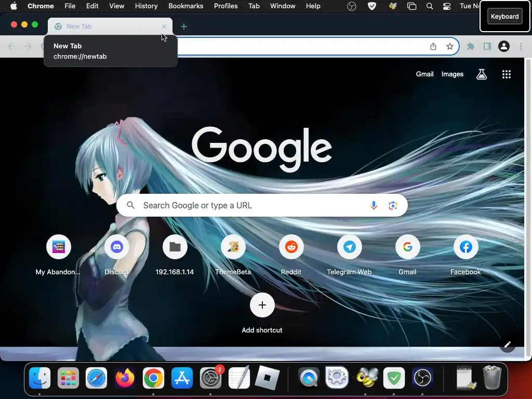Open the Apple menu

click(14, 6)
